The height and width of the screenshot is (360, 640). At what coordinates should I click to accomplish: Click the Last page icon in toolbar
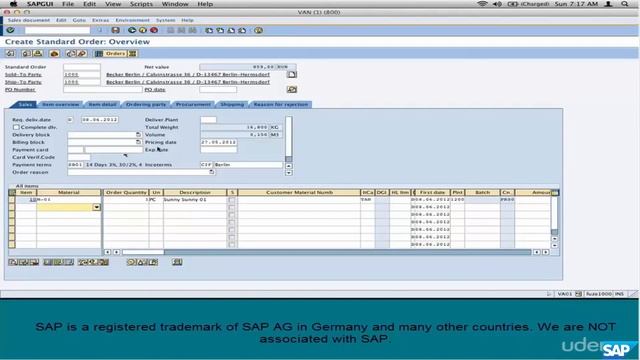[242, 30]
